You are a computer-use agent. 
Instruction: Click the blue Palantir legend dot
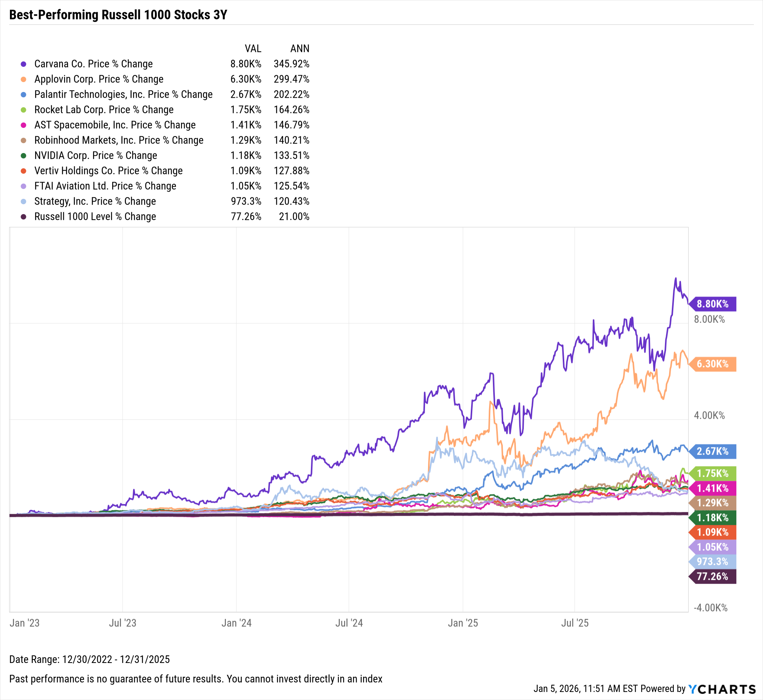pyautogui.click(x=24, y=95)
